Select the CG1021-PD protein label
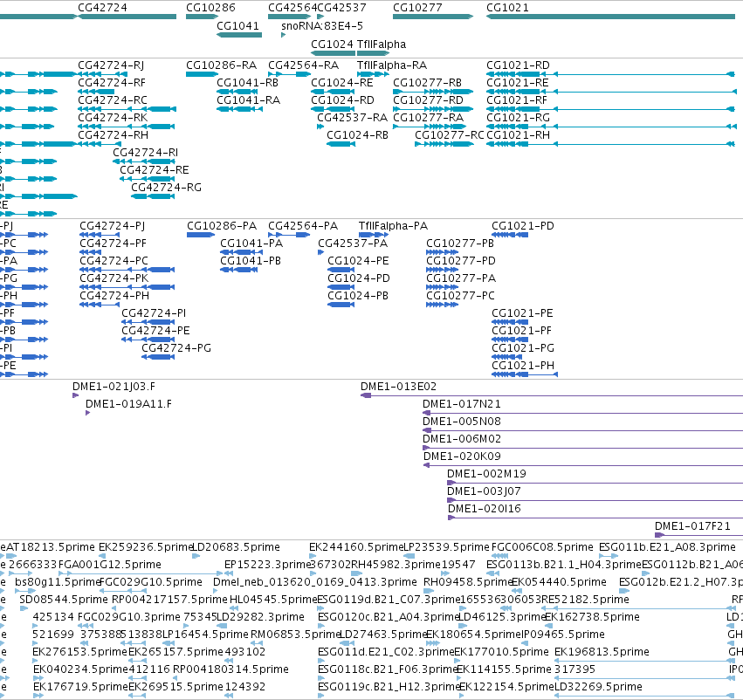The width and height of the screenshot is (743, 700). click(x=523, y=226)
